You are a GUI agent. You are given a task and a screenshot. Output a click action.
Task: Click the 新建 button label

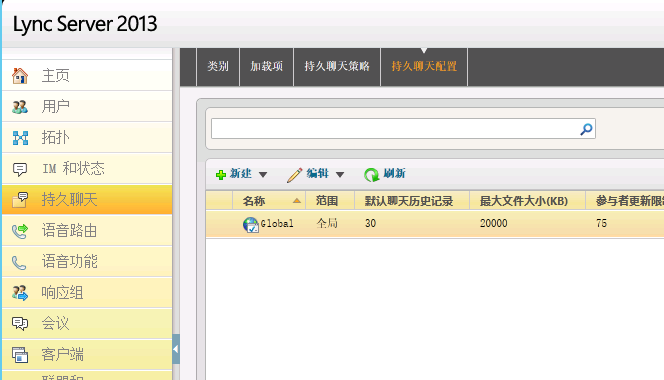[x=241, y=174]
